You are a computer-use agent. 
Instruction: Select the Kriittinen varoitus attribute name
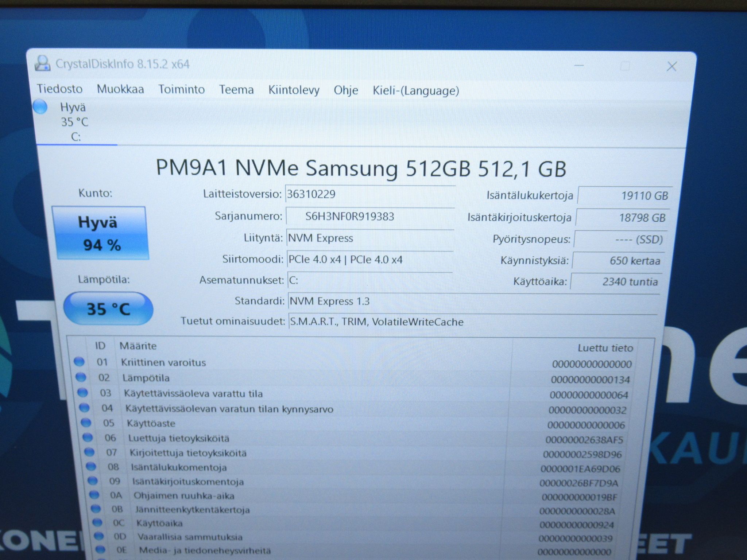tap(163, 362)
